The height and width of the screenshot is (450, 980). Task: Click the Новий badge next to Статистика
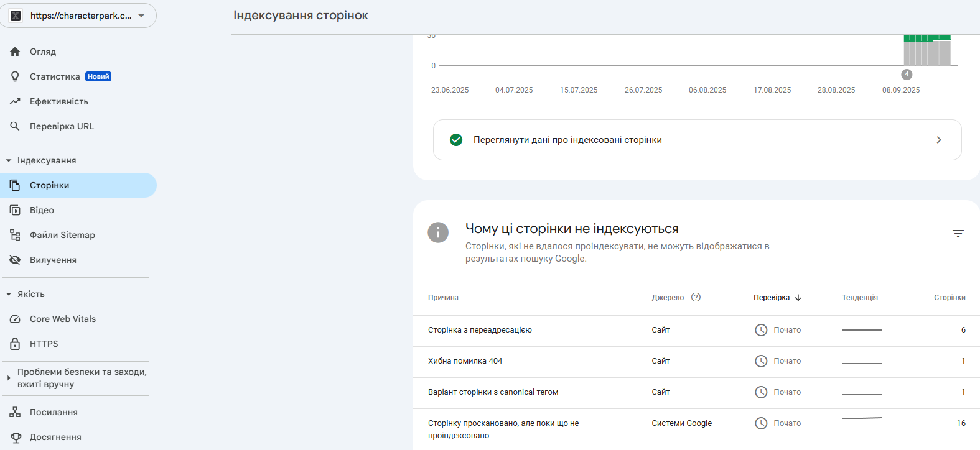[x=98, y=76]
